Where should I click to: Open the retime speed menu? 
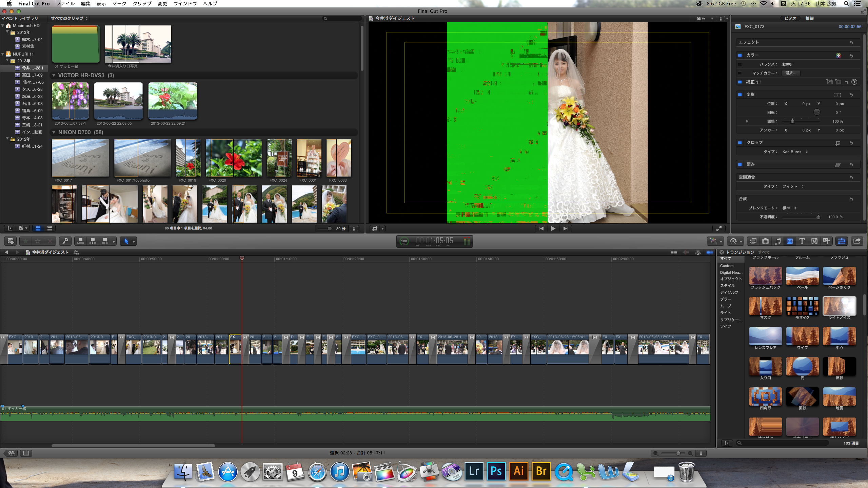point(735,241)
